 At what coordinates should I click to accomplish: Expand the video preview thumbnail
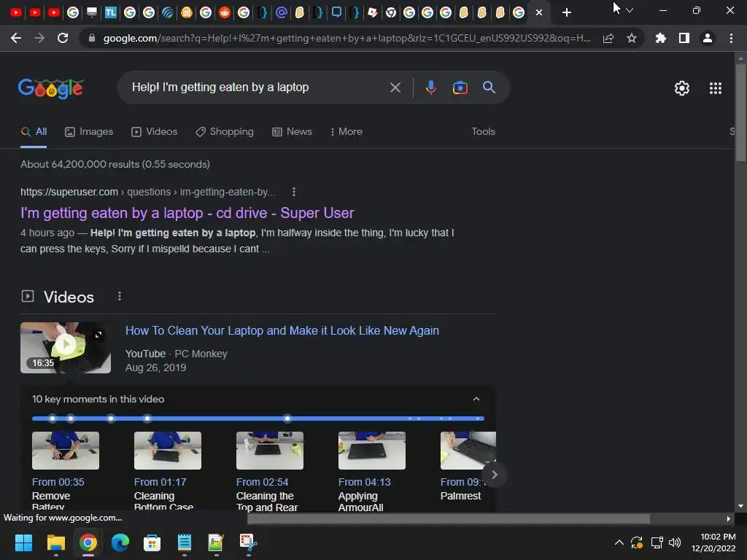tap(98, 335)
